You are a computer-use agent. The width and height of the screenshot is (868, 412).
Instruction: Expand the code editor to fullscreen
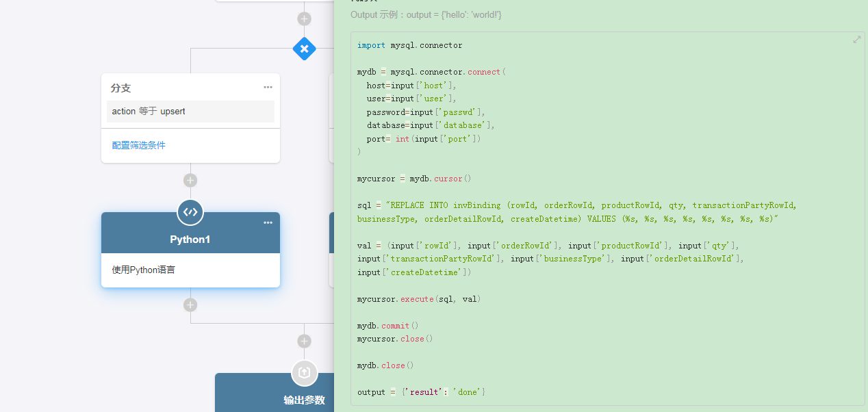[x=856, y=40]
